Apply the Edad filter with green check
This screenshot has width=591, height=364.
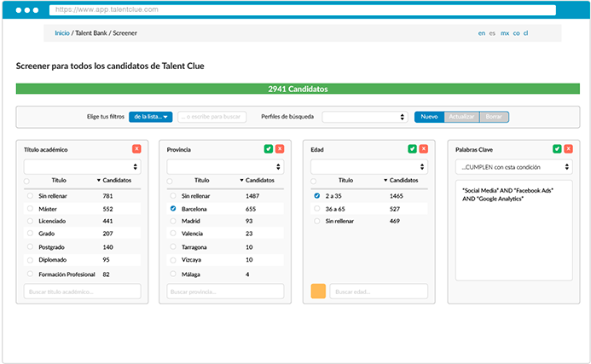point(413,149)
